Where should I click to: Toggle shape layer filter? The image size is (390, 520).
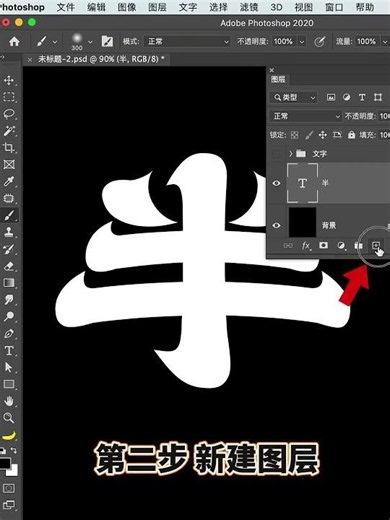(378, 97)
